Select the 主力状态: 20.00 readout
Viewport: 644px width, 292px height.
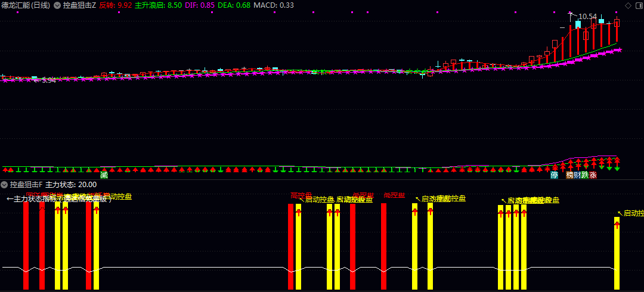click(x=70, y=185)
